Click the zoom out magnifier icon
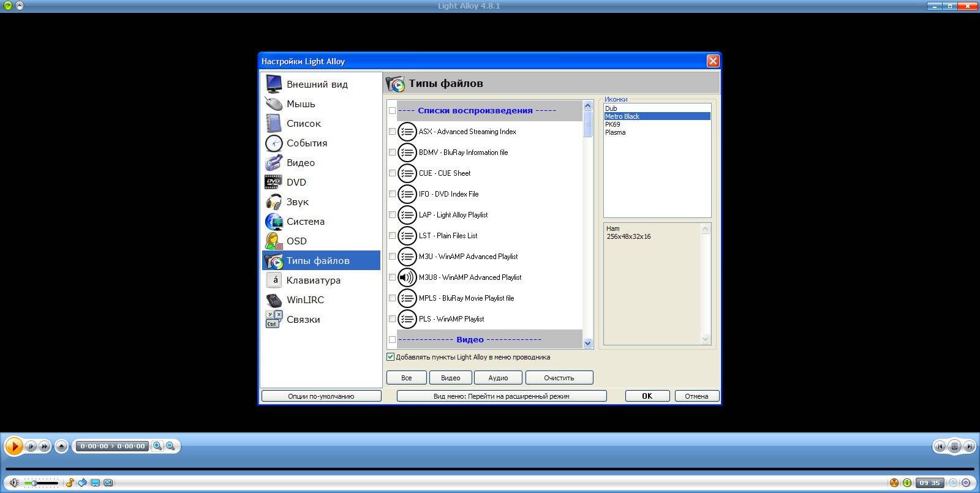980x493 pixels. tap(171, 446)
